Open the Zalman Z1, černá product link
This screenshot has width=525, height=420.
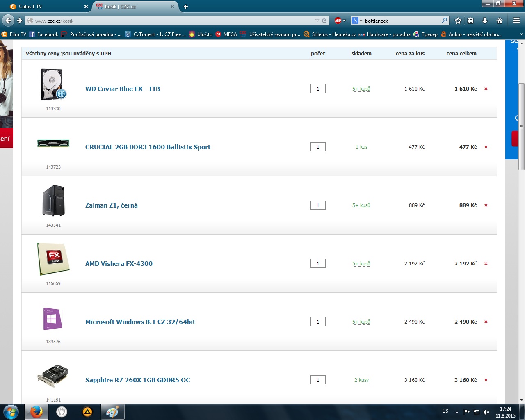(112, 205)
